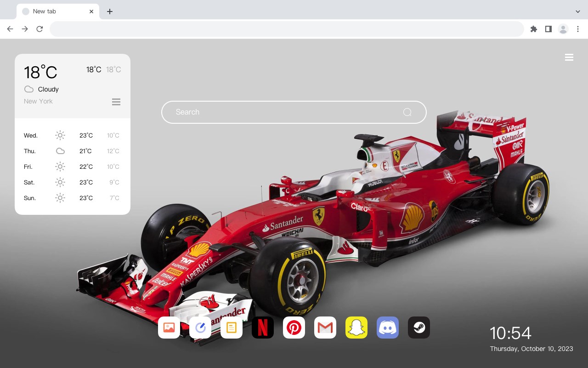Click the Search input field
Image resolution: width=588 pixels, height=368 pixels.
coord(294,112)
